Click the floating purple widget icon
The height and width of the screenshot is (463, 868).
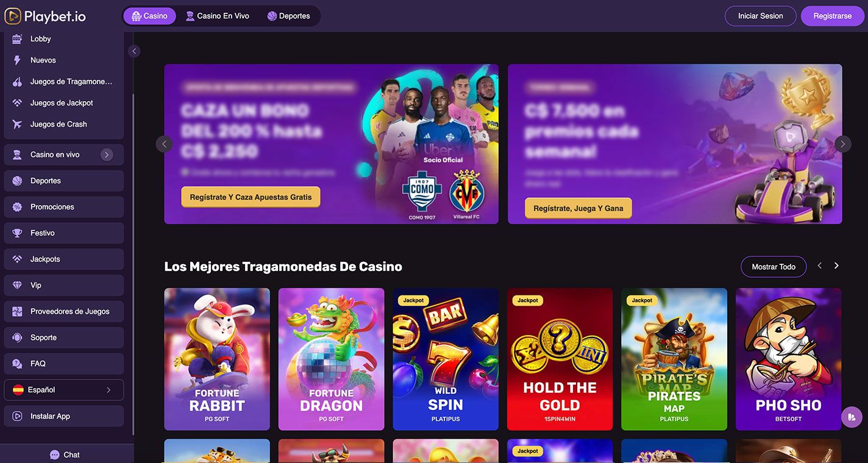tap(852, 417)
